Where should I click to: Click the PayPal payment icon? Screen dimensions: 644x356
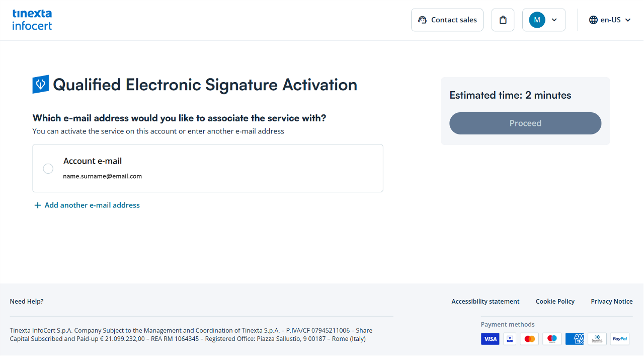[x=620, y=339]
